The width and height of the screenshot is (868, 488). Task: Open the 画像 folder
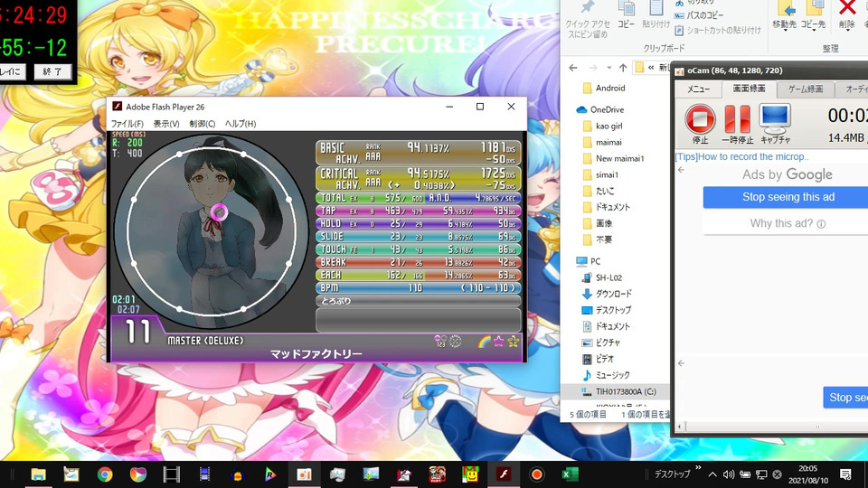pos(603,223)
